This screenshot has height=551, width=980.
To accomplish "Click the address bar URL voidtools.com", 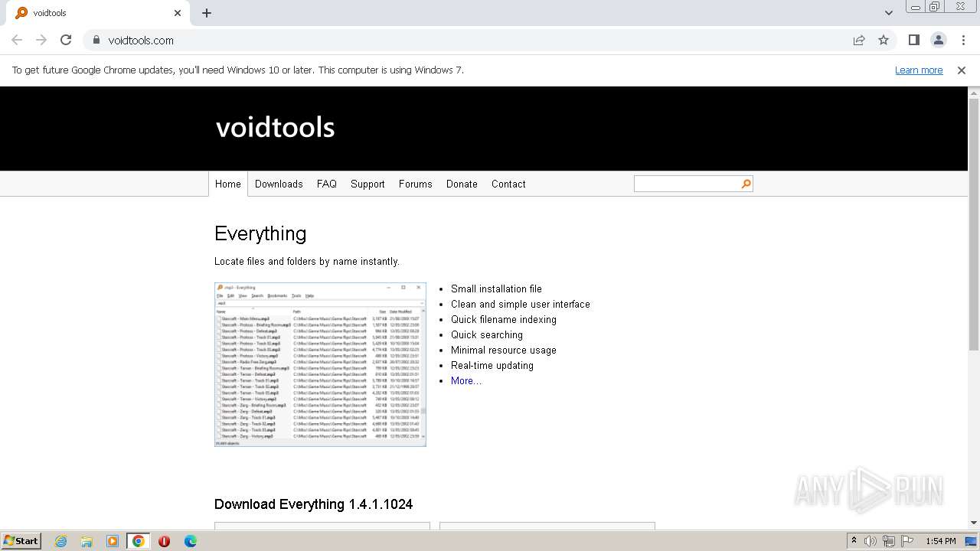I will [141, 40].
